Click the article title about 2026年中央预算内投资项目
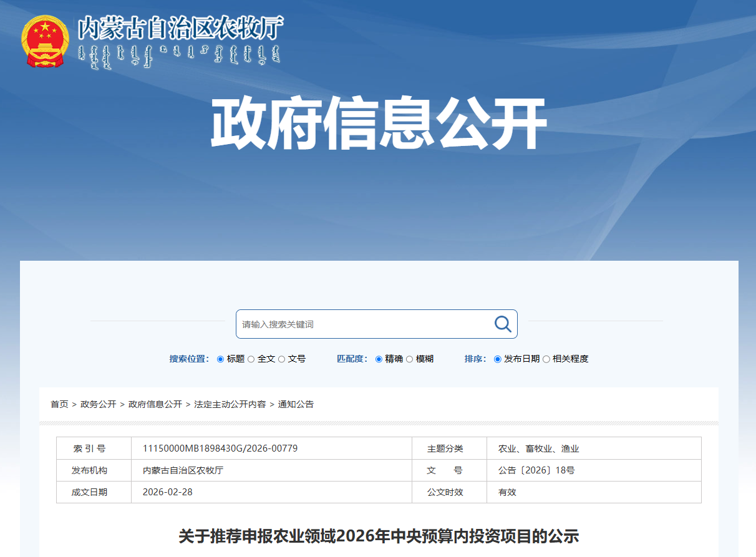The height and width of the screenshot is (557, 756). [379, 536]
